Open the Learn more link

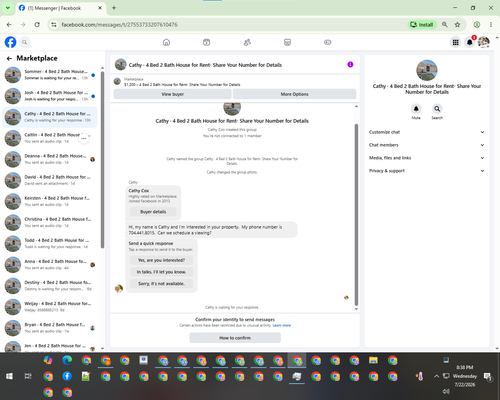tap(282, 325)
